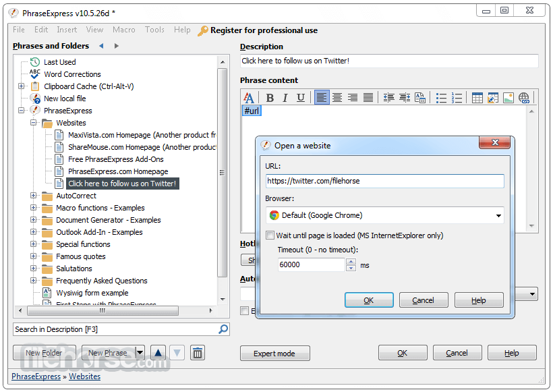Open the New Phrase dropdown arrow

[140, 352]
